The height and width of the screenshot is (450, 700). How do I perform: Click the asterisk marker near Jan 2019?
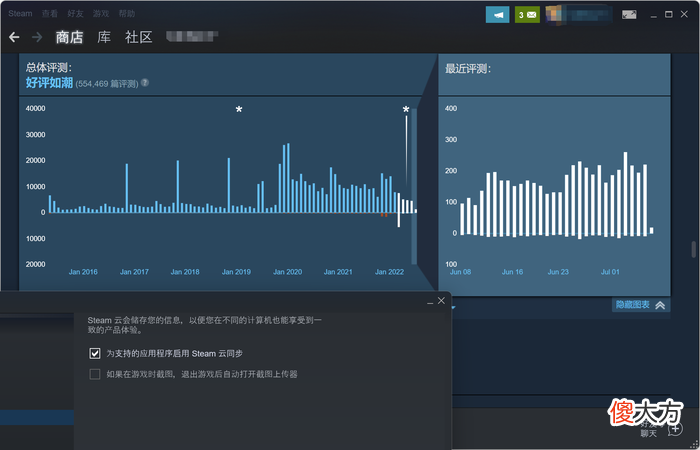tap(239, 110)
